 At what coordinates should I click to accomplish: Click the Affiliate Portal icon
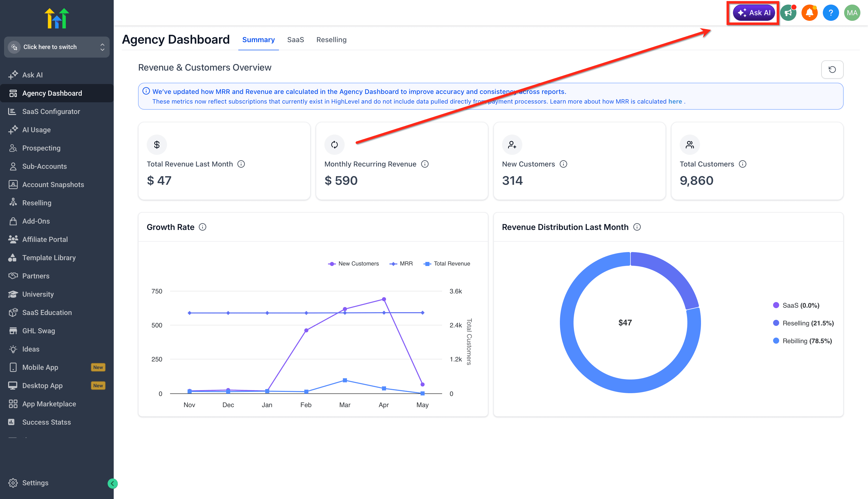pos(13,239)
